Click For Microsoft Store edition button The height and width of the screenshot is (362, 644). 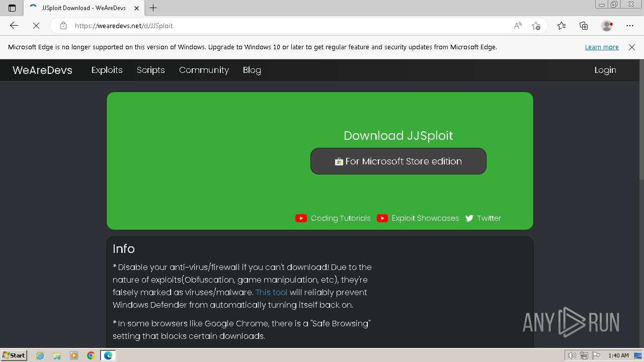pyautogui.click(x=398, y=161)
